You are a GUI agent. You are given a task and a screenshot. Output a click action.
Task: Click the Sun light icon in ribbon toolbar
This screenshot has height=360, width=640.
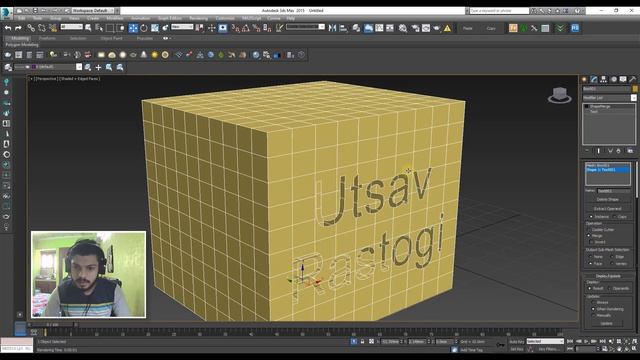(154, 55)
